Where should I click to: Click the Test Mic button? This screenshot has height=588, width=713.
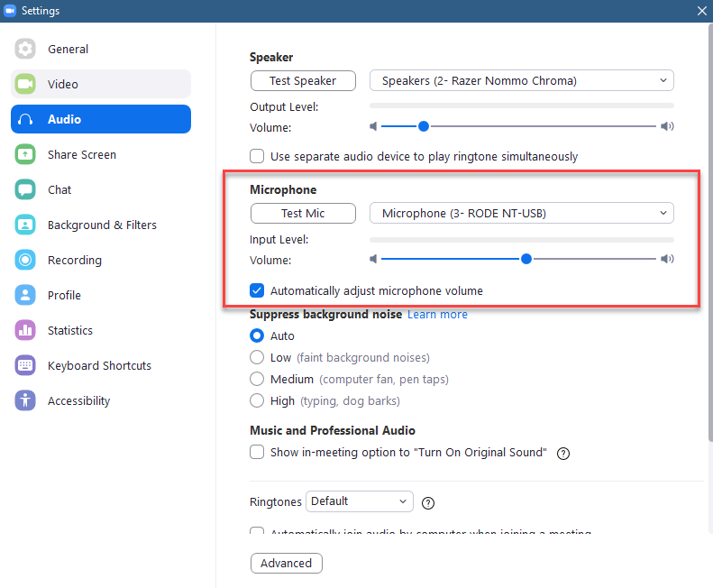303,213
